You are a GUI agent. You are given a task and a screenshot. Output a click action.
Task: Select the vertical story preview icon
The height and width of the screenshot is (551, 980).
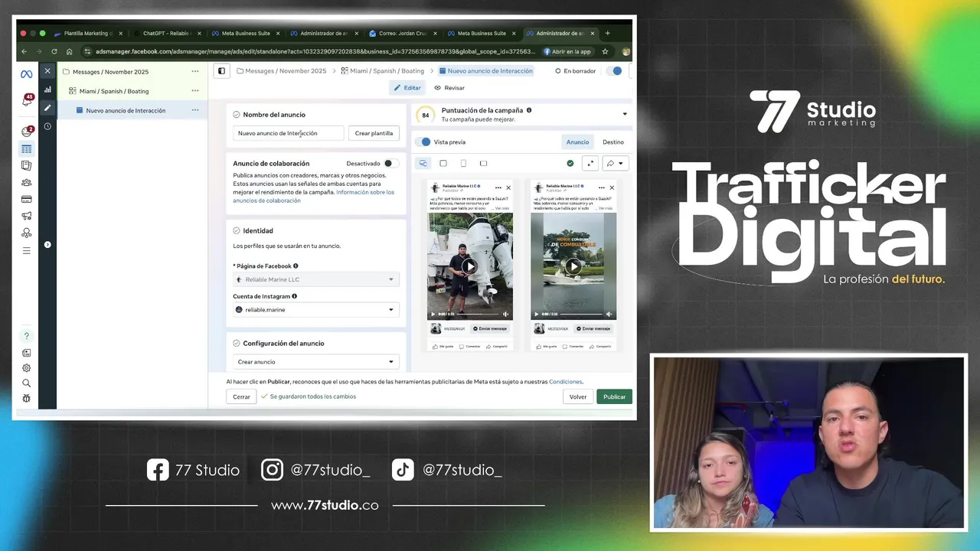tap(463, 163)
